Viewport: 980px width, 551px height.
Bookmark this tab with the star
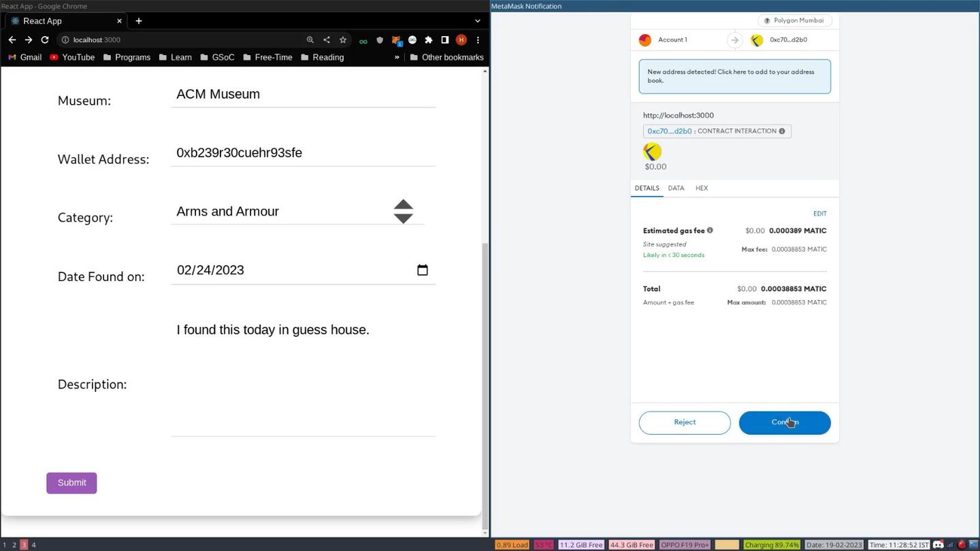(x=343, y=40)
